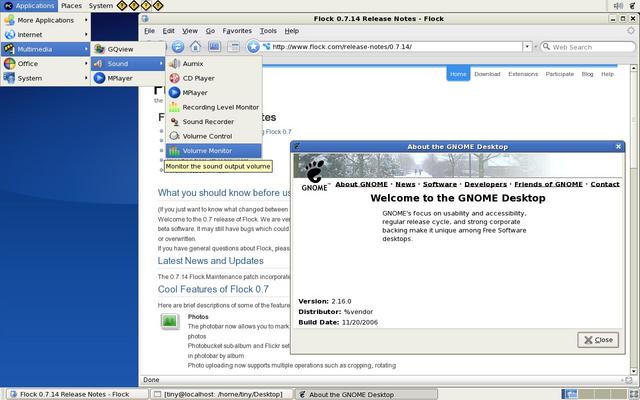The height and width of the screenshot is (400, 640).
Task: Click the fourth yellow diamond panel launcher
Action: [158, 6]
